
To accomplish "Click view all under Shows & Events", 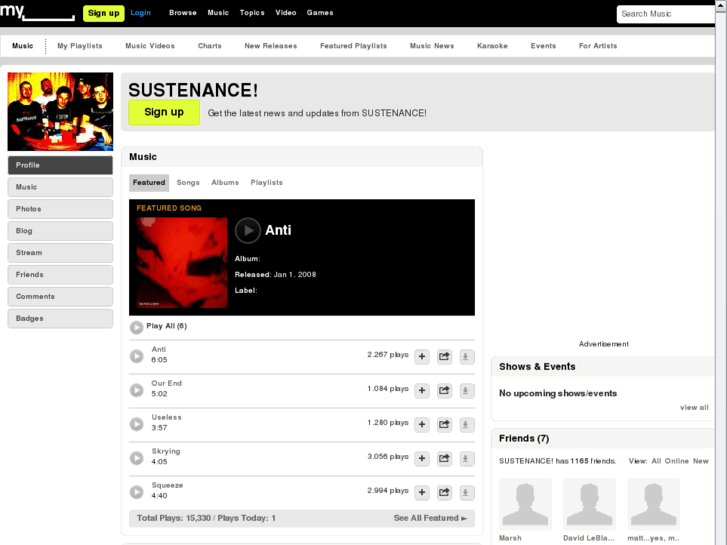I will [694, 408].
